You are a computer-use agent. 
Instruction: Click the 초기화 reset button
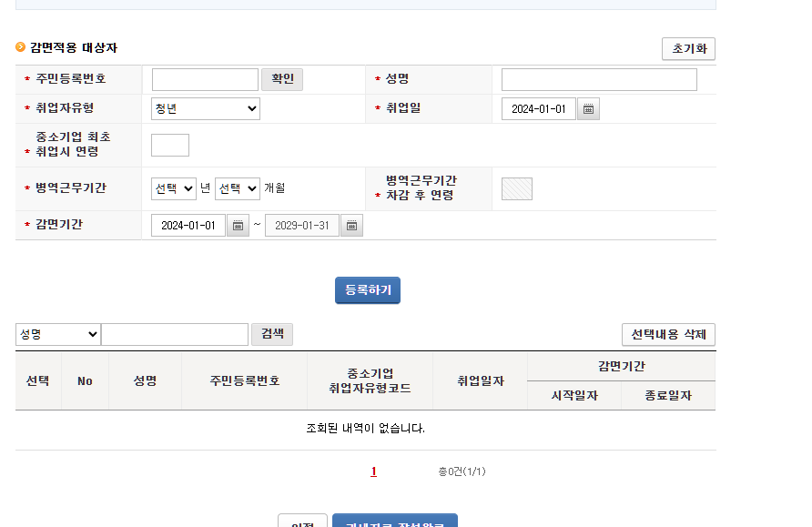(688, 49)
